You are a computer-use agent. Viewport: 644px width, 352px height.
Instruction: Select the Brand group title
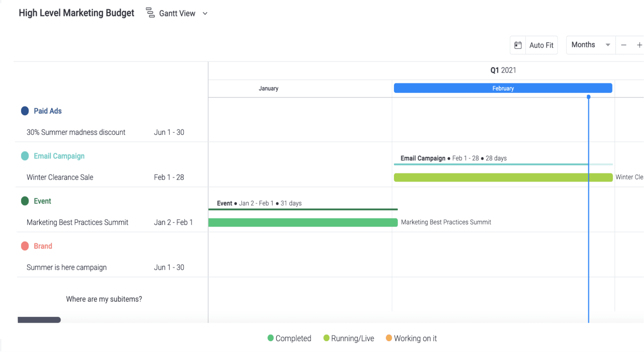coord(43,246)
